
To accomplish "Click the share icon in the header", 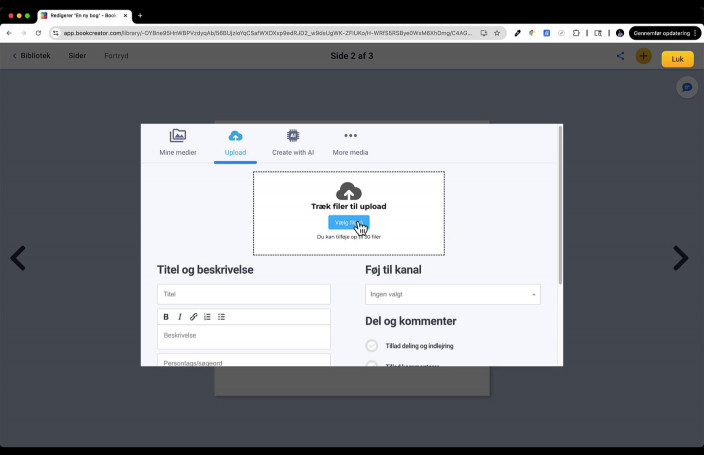I will click(620, 56).
